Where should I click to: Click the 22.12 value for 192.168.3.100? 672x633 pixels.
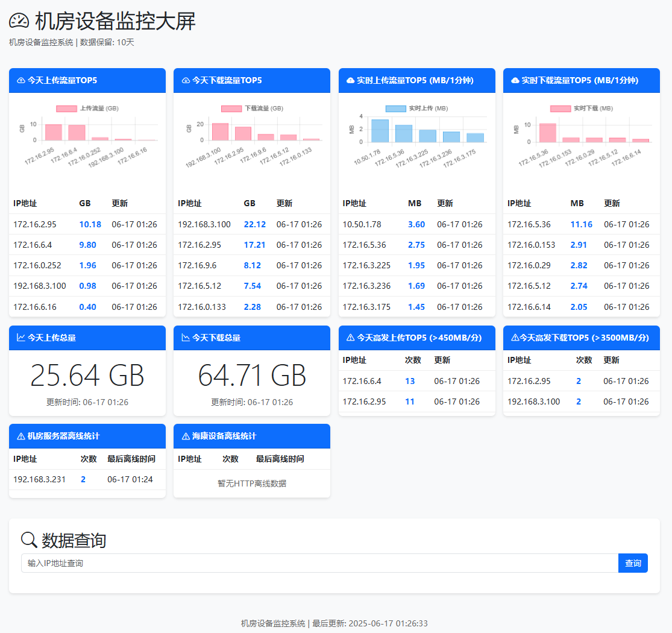coord(254,224)
